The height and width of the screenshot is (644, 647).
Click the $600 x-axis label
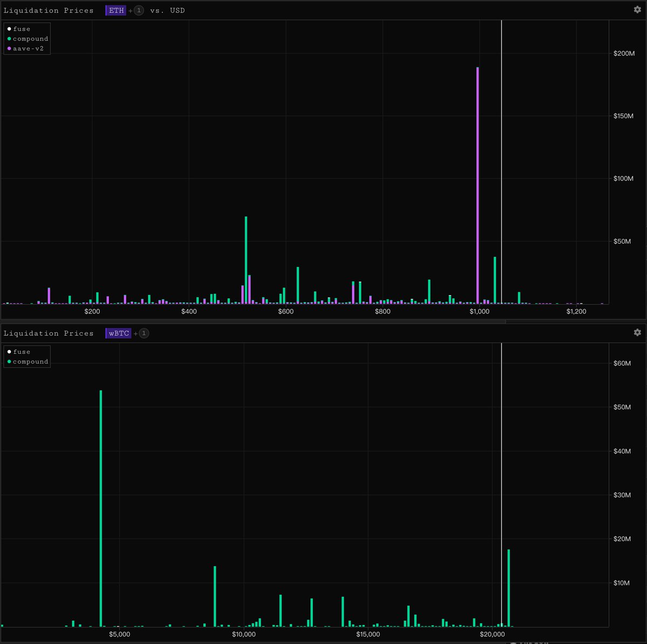(286, 311)
